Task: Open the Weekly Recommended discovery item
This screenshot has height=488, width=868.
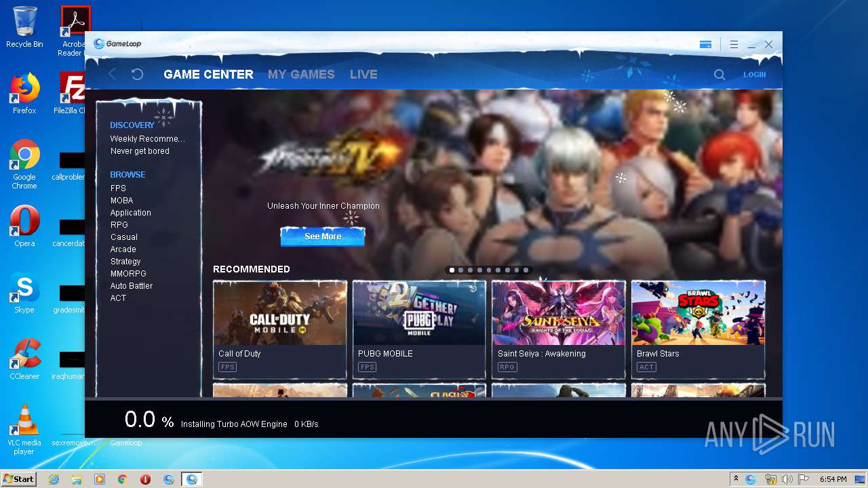Action: (147, 139)
